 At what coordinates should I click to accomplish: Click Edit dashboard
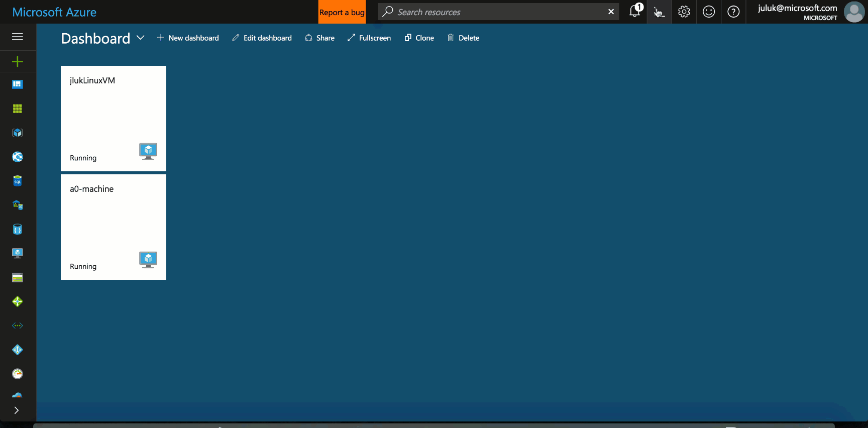point(262,38)
